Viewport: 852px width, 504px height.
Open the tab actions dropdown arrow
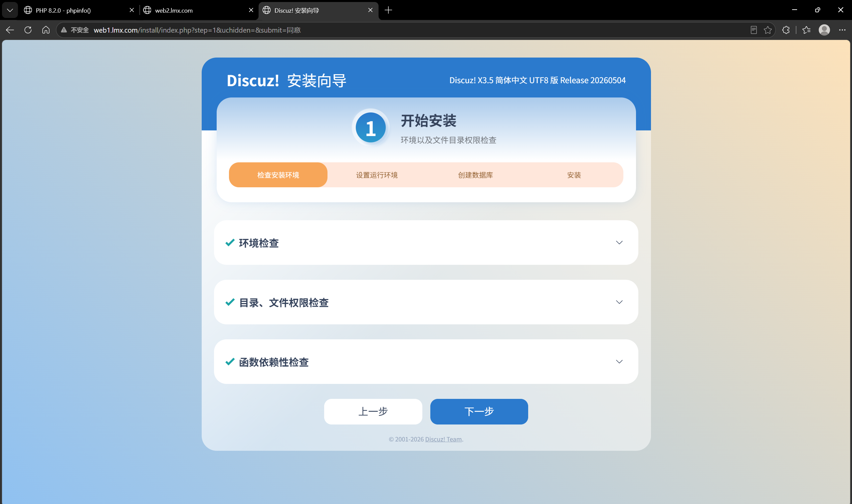pos(10,10)
